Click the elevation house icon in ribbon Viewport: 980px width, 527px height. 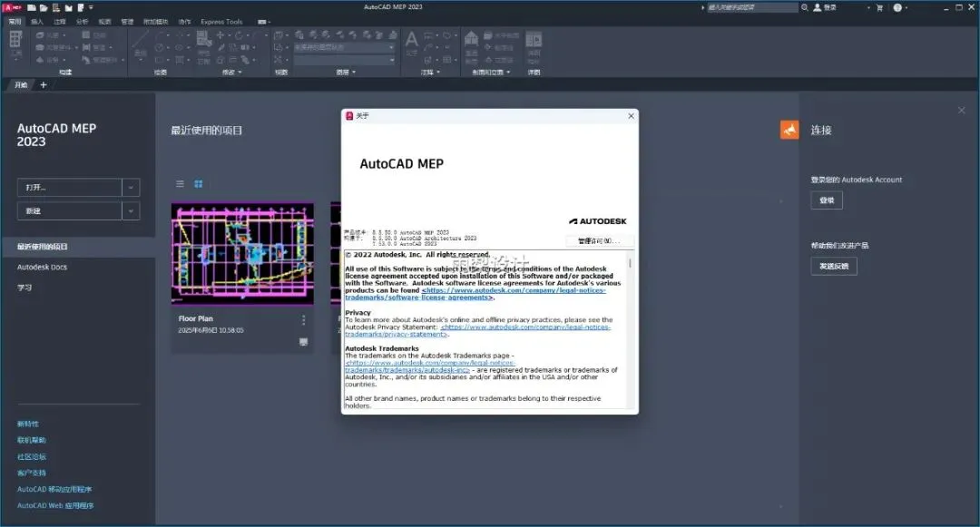pos(471,38)
